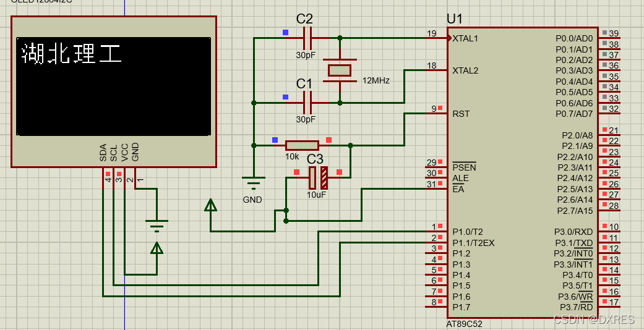Click the SDA label on the OLED
This screenshot has height=330, width=644.
pos(103,152)
